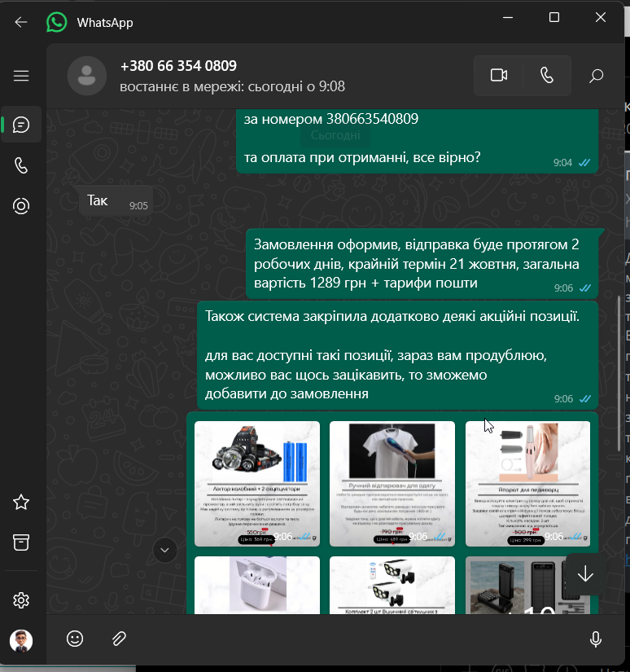The height and width of the screenshot is (672, 630).
Task: Open your profile avatar
Action: point(21,641)
